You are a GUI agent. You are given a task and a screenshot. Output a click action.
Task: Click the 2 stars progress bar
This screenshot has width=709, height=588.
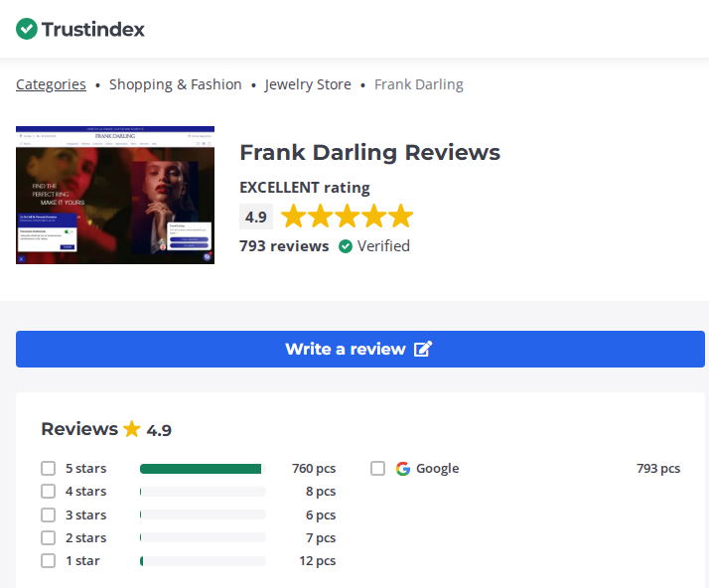203,537
